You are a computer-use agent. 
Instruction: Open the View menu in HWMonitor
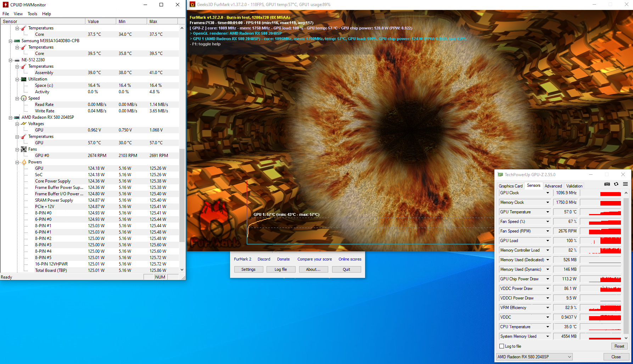[18, 14]
